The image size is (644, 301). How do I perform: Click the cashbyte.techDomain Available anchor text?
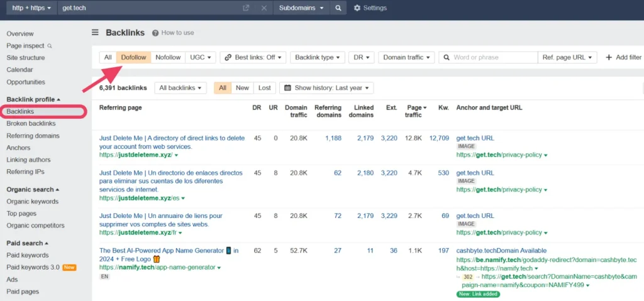(x=501, y=251)
